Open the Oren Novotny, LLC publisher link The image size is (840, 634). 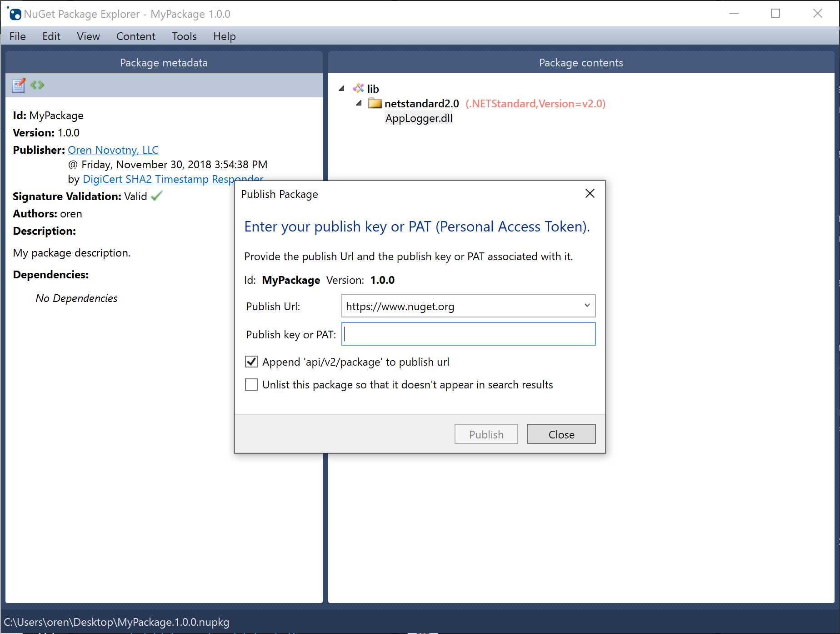(113, 150)
